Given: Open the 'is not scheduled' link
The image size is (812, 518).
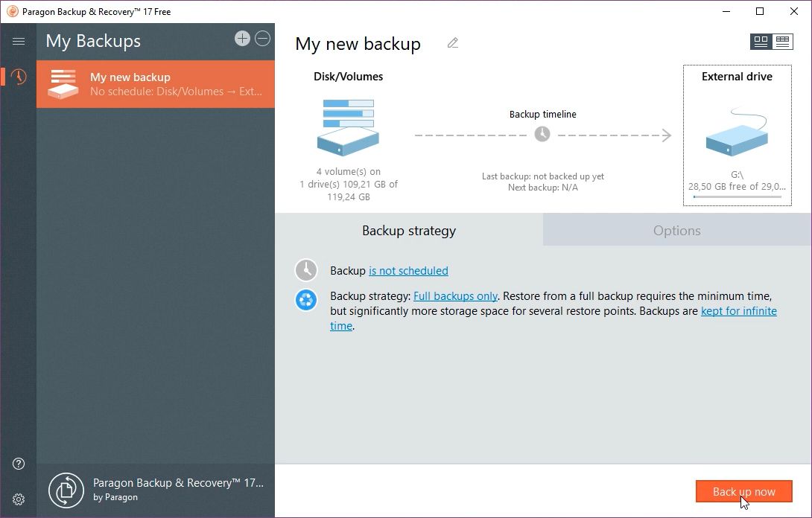Looking at the screenshot, I should coord(408,270).
